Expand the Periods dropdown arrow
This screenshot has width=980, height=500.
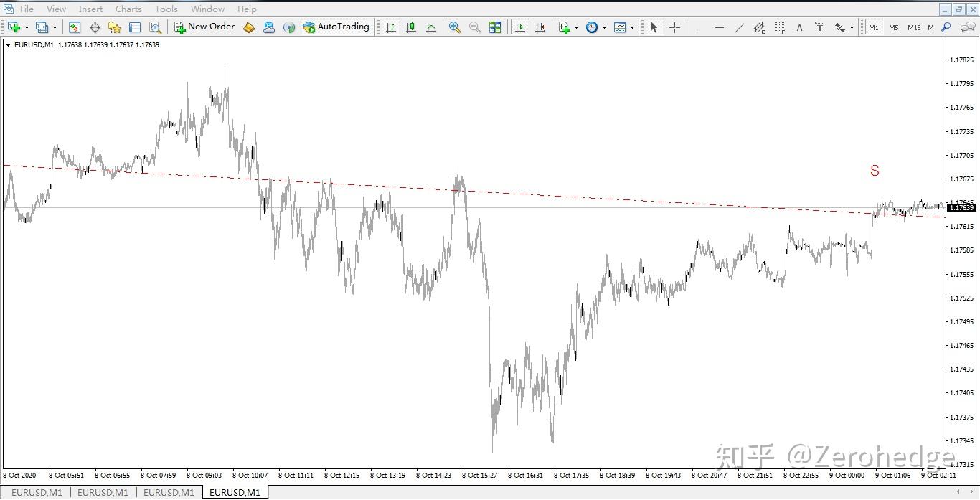click(x=604, y=28)
